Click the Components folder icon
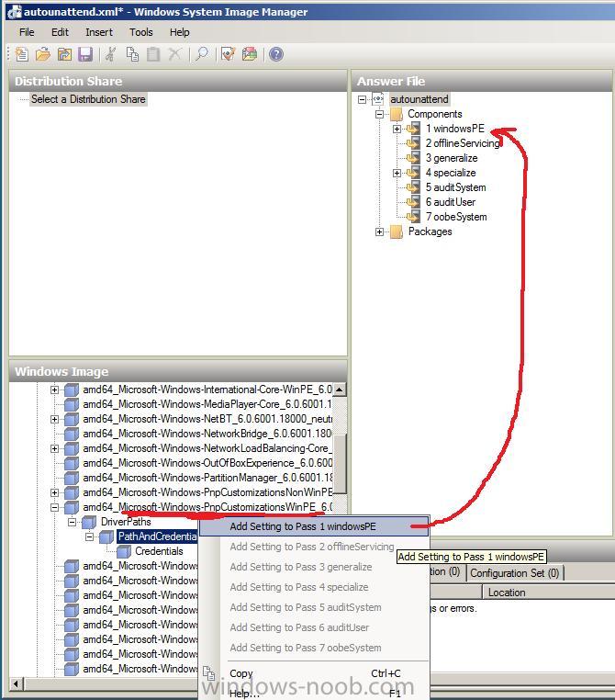The height and width of the screenshot is (700, 615). click(x=397, y=114)
